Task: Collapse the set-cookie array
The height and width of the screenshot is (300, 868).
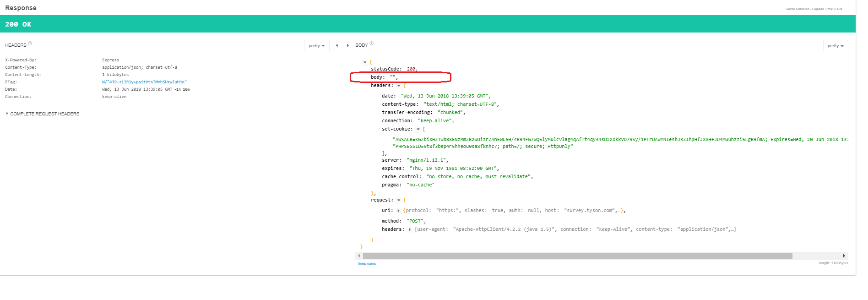Action: point(418,129)
